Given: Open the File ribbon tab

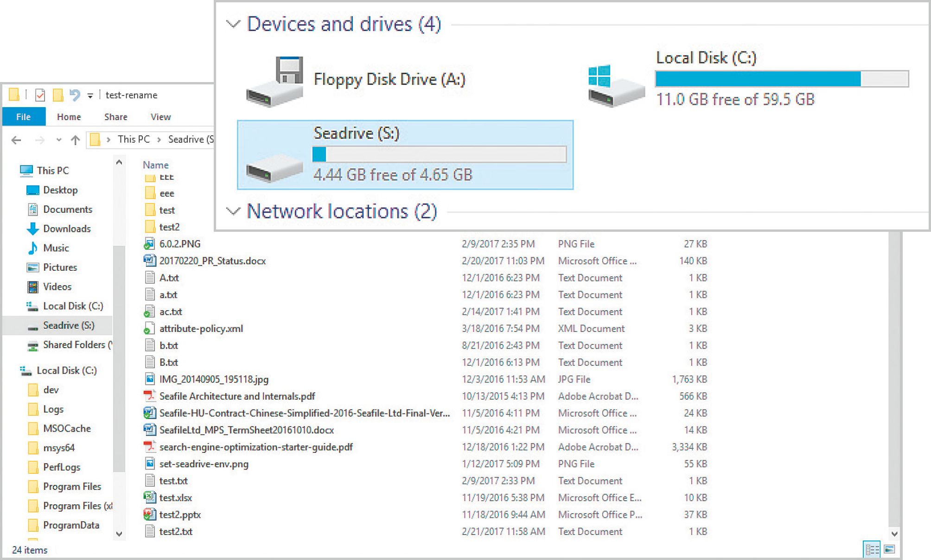Looking at the screenshot, I should click(24, 117).
